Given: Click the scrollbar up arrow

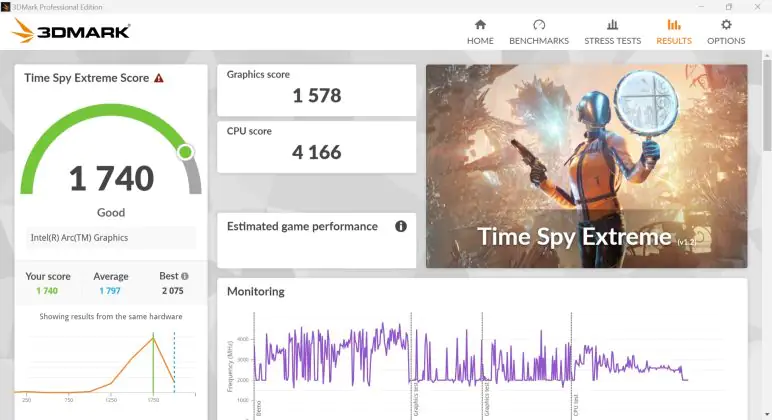Looking at the screenshot, I should tap(767, 55).
